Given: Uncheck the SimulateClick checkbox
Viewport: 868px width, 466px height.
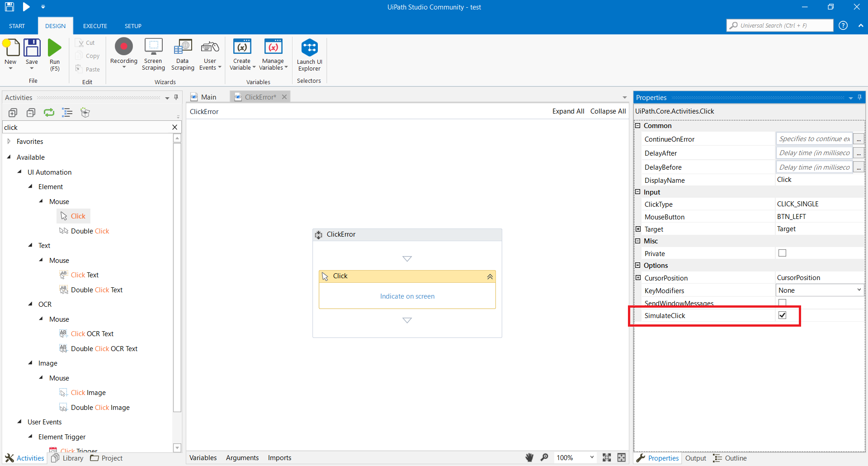Looking at the screenshot, I should pyautogui.click(x=782, y=315).
